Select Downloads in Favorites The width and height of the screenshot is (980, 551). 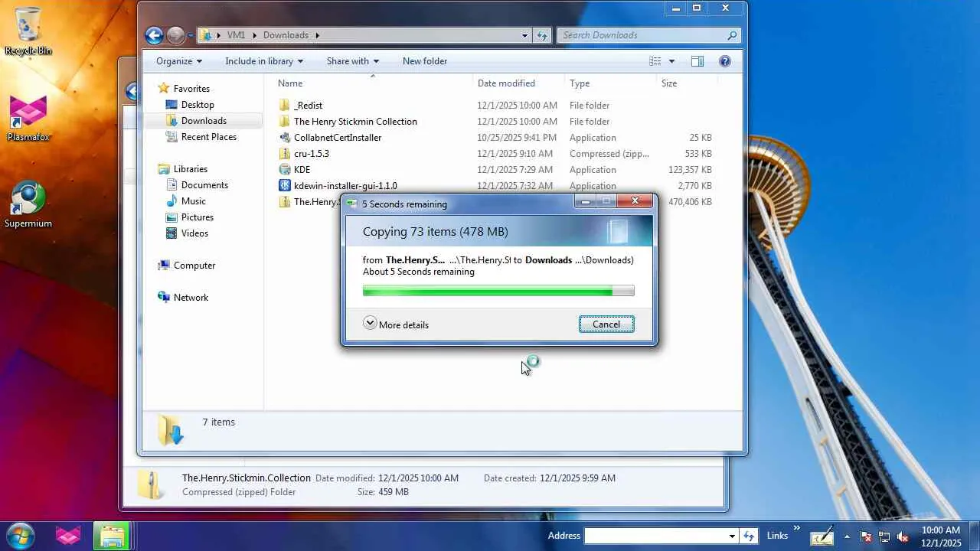[x=204, y=121]
